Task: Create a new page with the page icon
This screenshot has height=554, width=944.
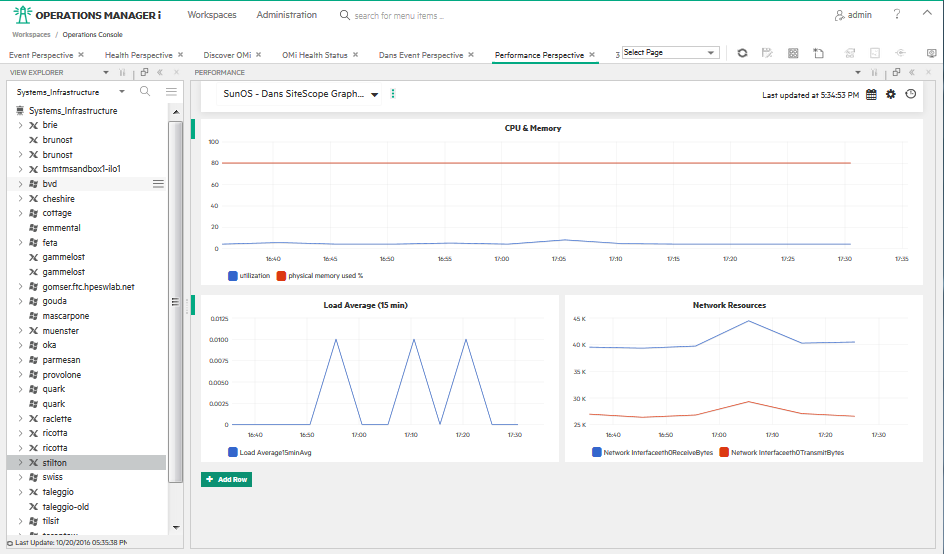Action: [x=818, y=53]
